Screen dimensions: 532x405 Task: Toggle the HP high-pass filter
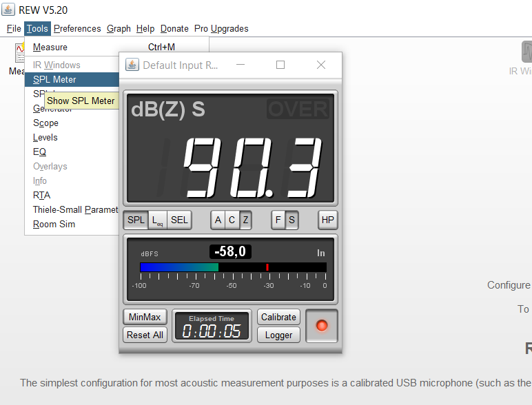pyautogui.click(x=328, y=220)
